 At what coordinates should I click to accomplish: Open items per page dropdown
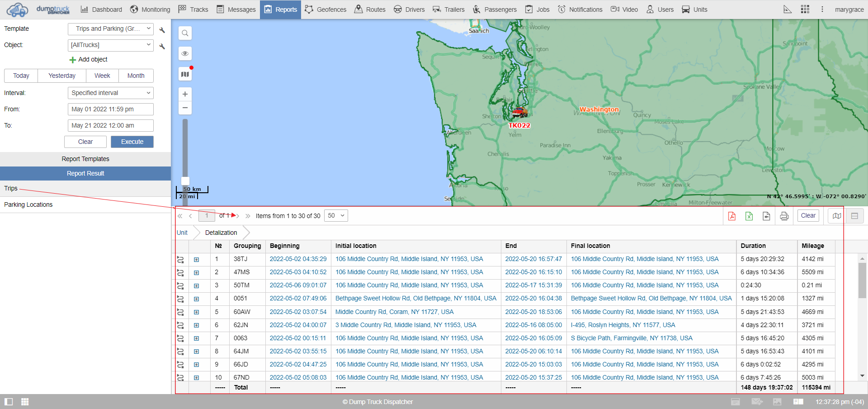pos(336,216)
